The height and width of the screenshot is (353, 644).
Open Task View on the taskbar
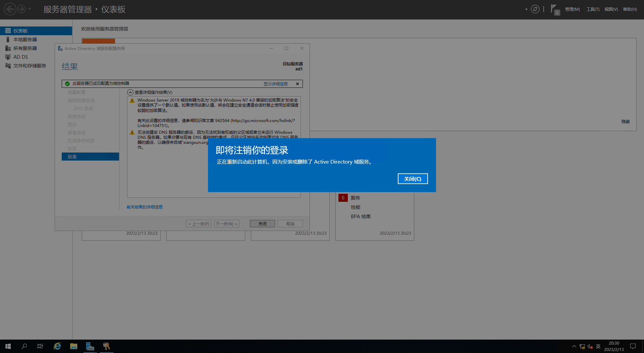pyautogui.click(x=40, y=346)
